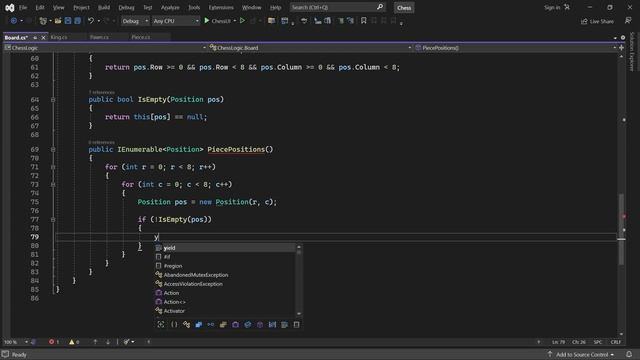This screenshot has width=640, height=360.
Task: Save the current file with Save icon
Action: [68, 21]
